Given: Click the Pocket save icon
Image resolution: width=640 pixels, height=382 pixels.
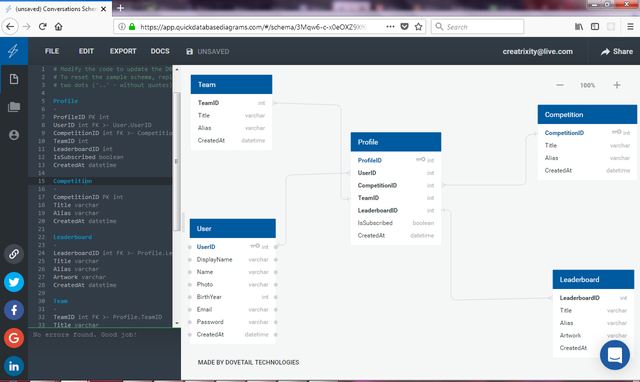Looking at the screenshot, I should [x=404, y=27].
